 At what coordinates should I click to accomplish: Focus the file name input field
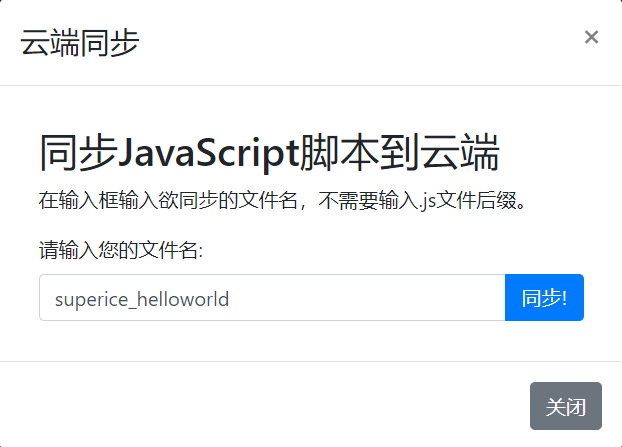pyautogui.click(x=272, y=298)
